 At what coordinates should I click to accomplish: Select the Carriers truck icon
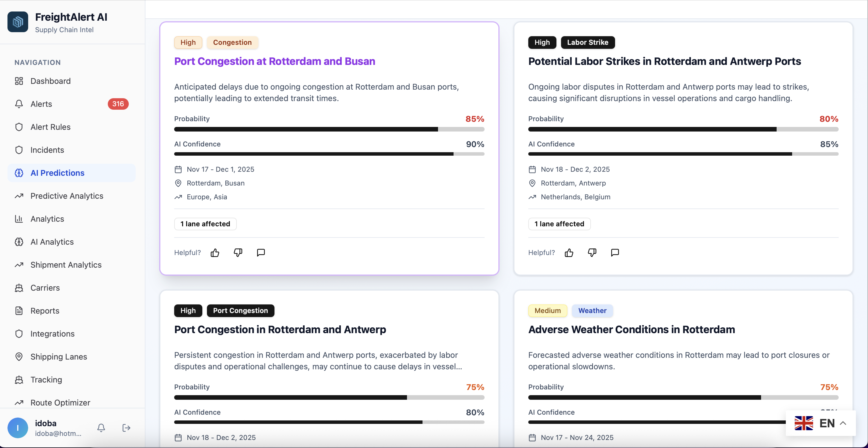click(19, 288)
